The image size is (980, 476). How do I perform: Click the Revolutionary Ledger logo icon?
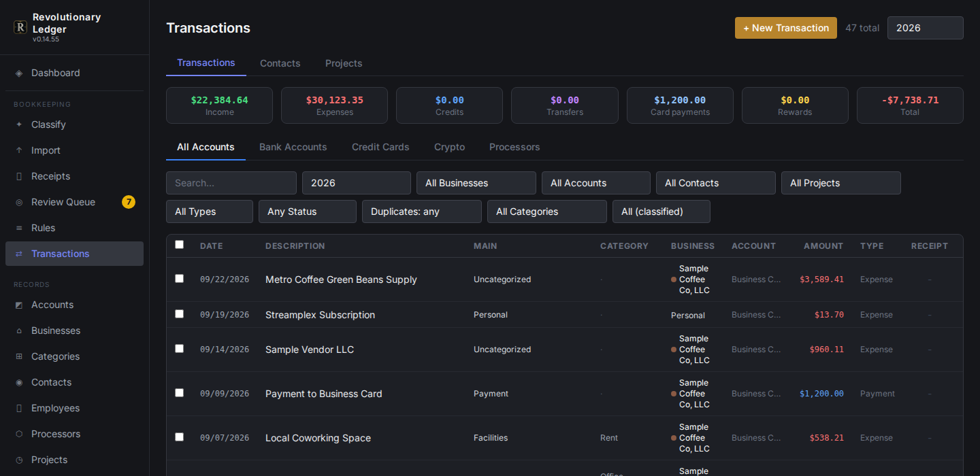pyautogui.click(x=20, y=27)
